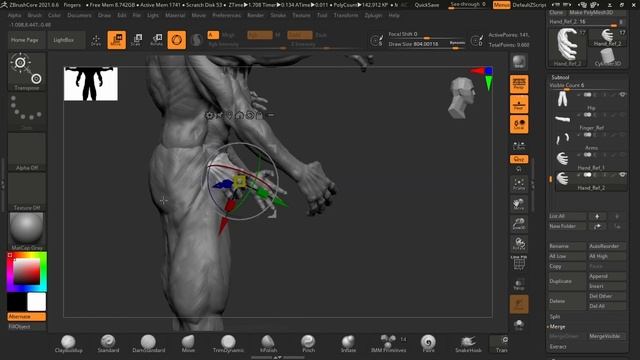Toggle the Local transformations button
The height and width of the screenshot is (360, 640).
tap(519, 124)
